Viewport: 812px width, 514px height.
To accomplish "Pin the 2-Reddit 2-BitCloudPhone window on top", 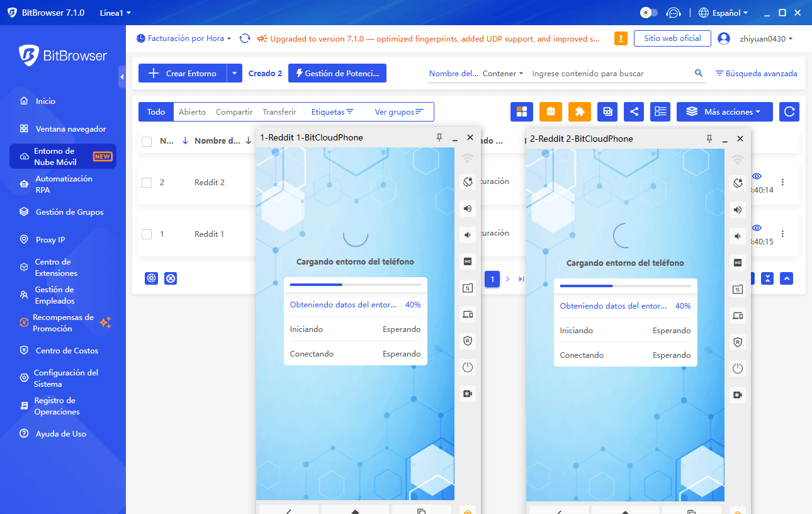I will [x=709, y=139].
